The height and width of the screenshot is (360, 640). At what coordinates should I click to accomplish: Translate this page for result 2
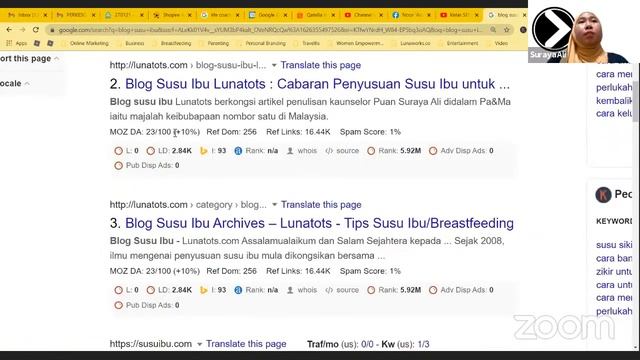click(321, 65)
